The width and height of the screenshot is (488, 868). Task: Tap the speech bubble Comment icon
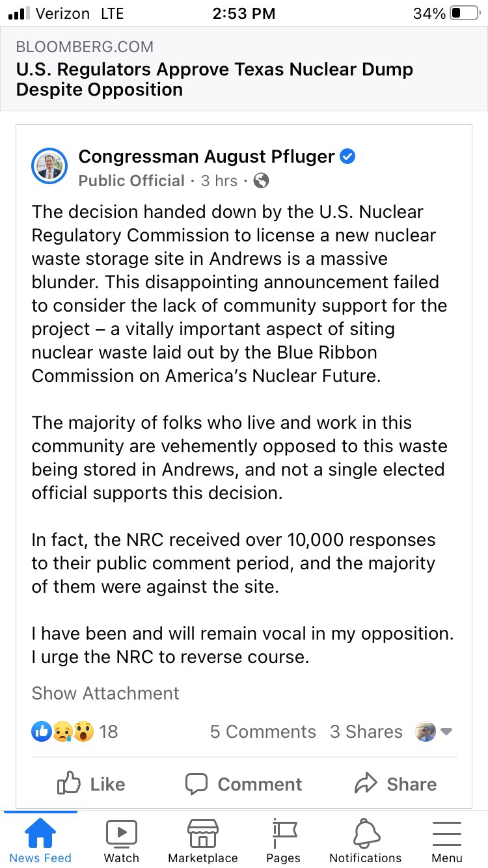pyautogui.click(x=197, y=783)
